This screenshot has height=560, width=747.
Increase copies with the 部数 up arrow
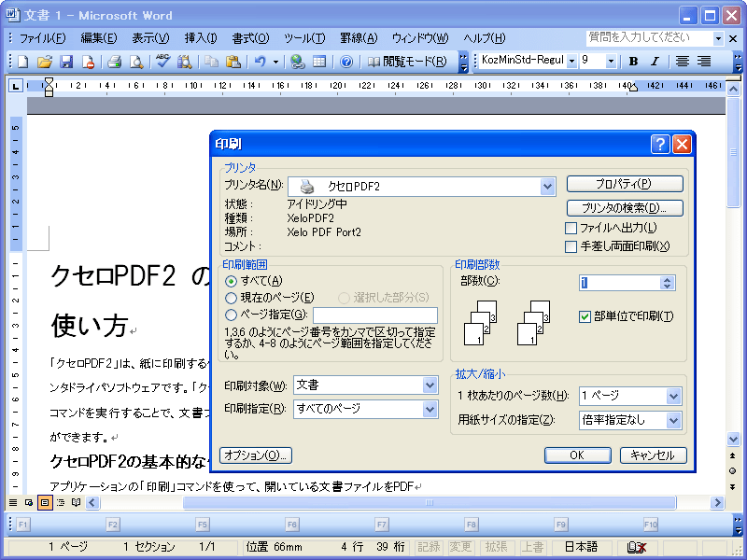(x=667, y=280)
